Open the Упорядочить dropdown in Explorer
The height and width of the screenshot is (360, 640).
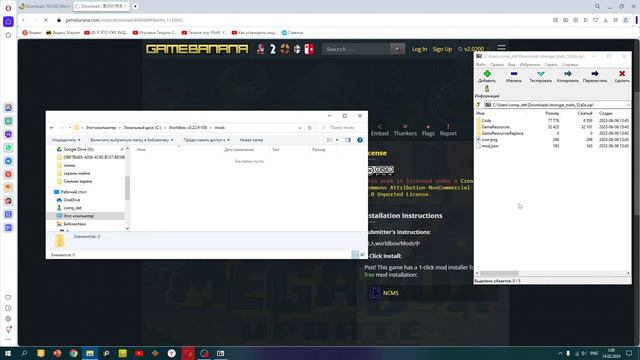[66, 140]
